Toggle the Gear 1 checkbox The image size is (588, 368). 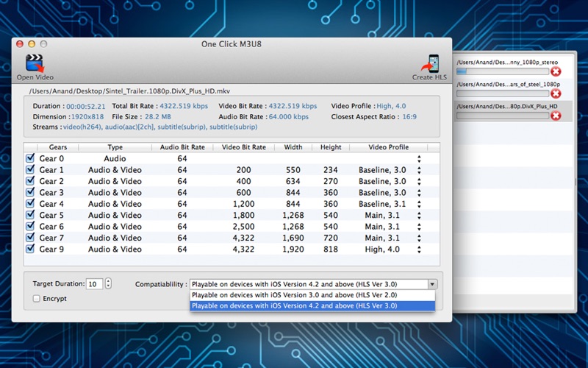(x=30, y=169)
